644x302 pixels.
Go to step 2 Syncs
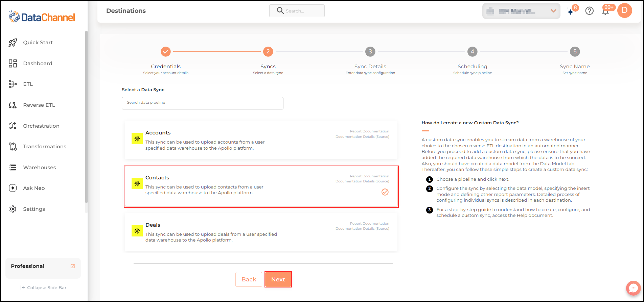click(268, 52)
